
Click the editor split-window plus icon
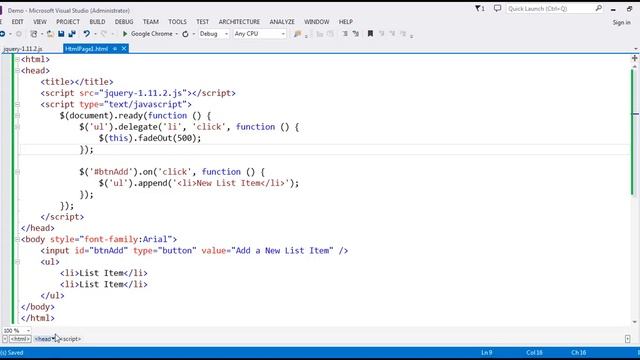634,58
